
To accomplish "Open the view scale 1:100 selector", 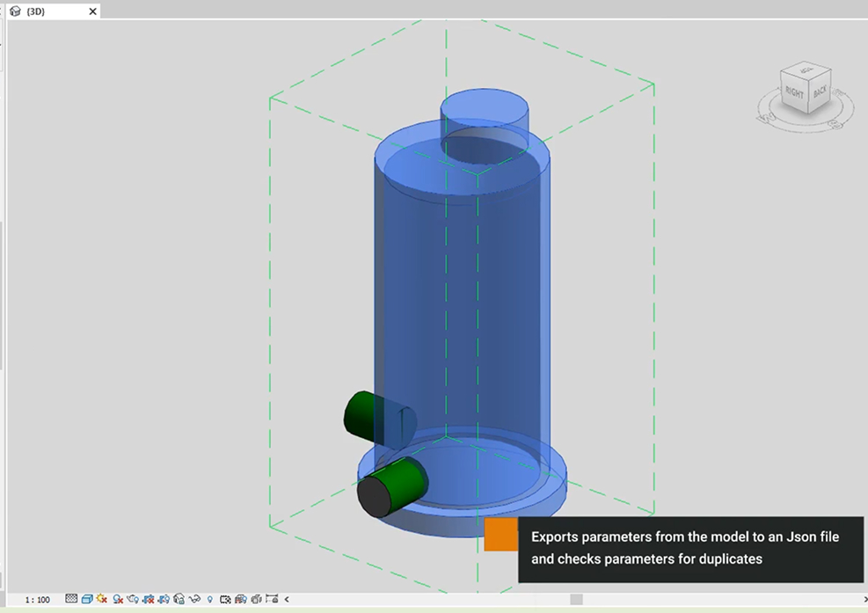I will [37, 600].
